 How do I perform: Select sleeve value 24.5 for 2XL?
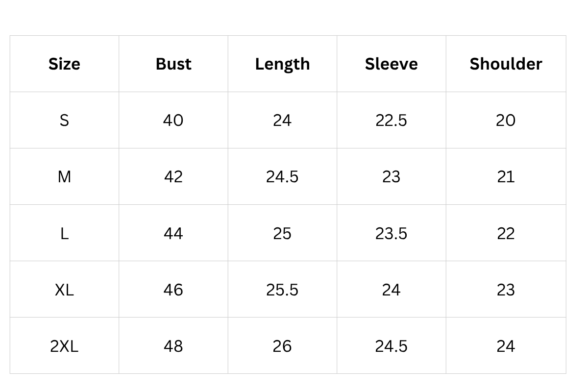pyautogui.click(x=391, y=346)
